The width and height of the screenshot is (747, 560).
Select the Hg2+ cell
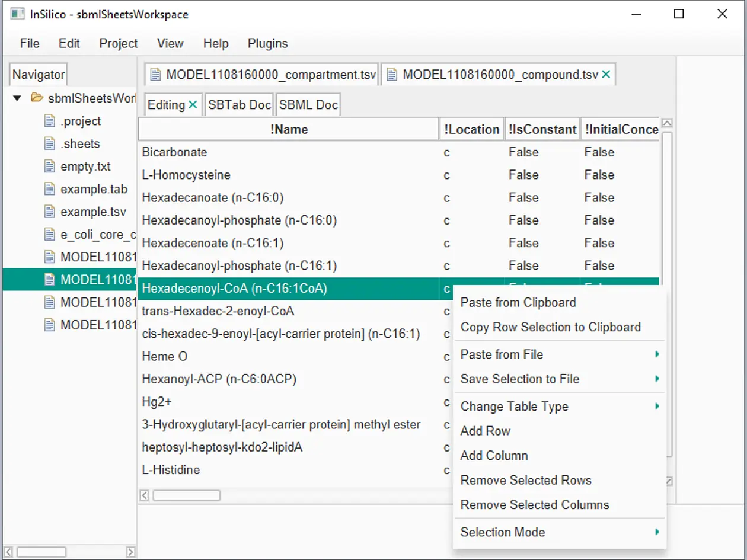(x=288, y=402)
